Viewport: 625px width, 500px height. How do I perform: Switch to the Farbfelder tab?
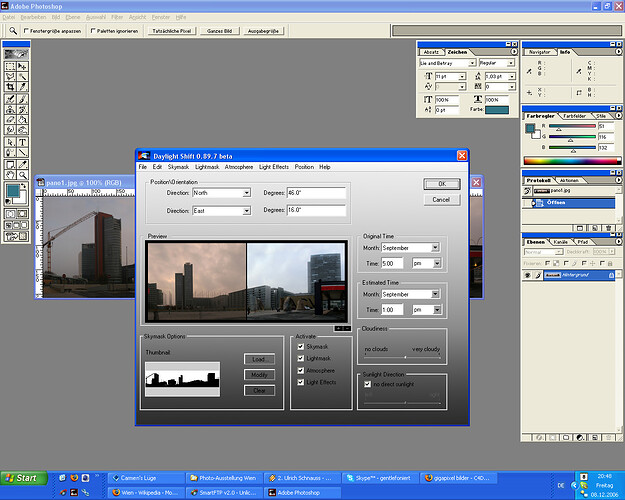point(574,116)
